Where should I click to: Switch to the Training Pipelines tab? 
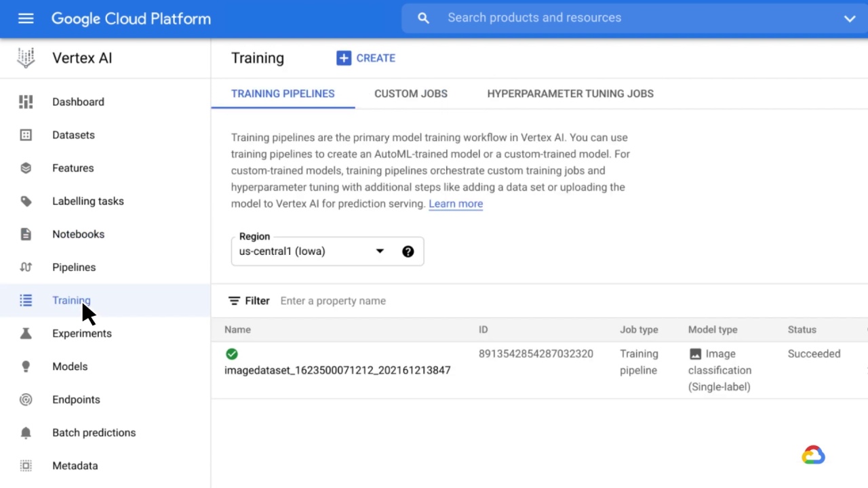click(x=283, y=94)
